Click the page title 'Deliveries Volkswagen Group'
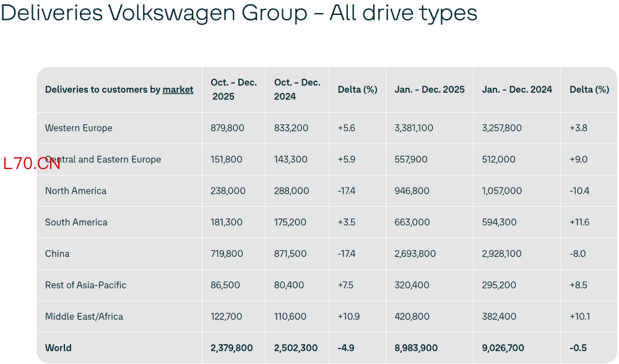Viewport: 619px width, 364px height. (154, 12)
